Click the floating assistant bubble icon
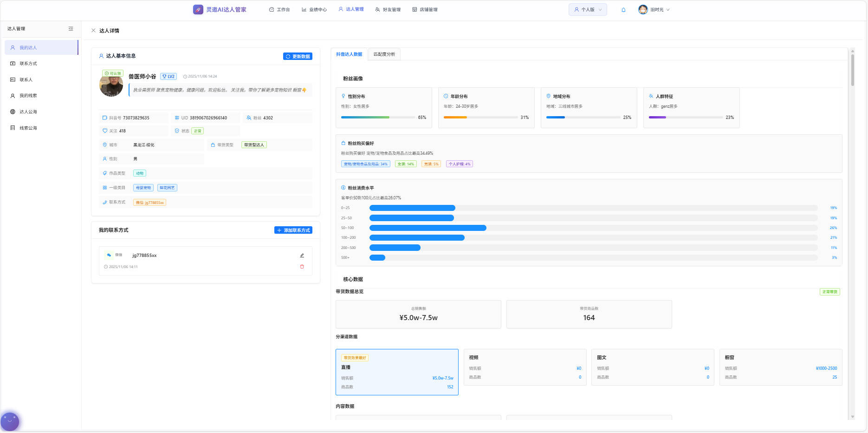868x433 pixels. (10, 421)
